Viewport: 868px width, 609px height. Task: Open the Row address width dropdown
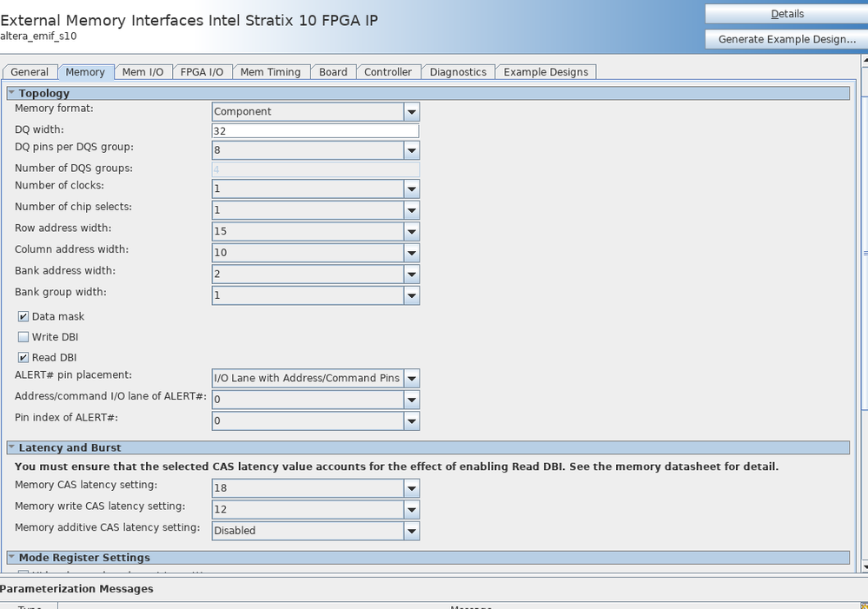[x=411, y=232]
